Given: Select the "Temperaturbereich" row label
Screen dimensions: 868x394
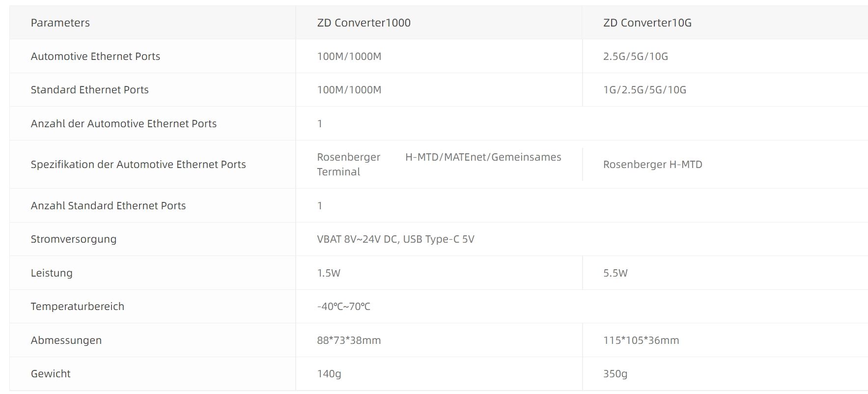Looking at the screenshot, I should coord(77,307).
